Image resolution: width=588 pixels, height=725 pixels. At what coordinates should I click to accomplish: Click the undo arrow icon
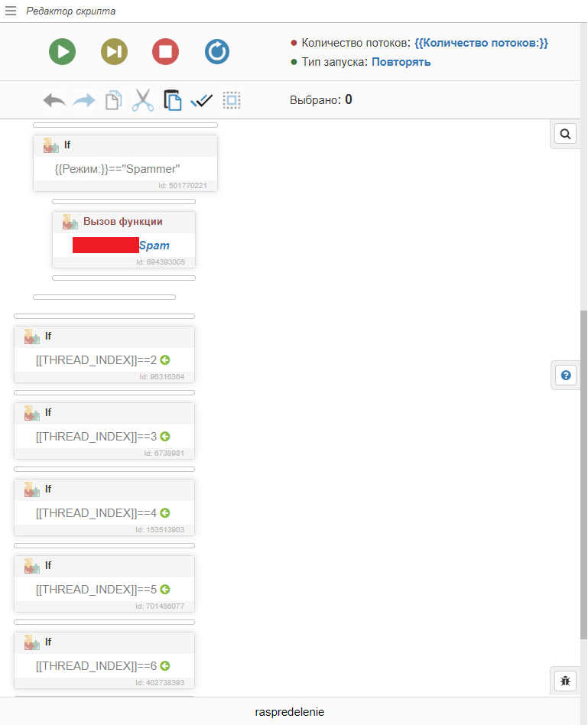pyautogui.click(x=54, y=100)
